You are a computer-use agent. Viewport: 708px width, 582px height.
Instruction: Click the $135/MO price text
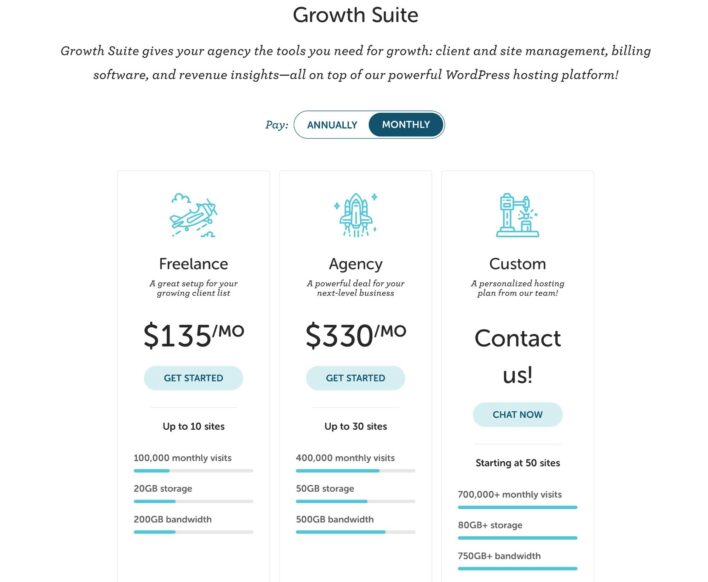(193, 335)
